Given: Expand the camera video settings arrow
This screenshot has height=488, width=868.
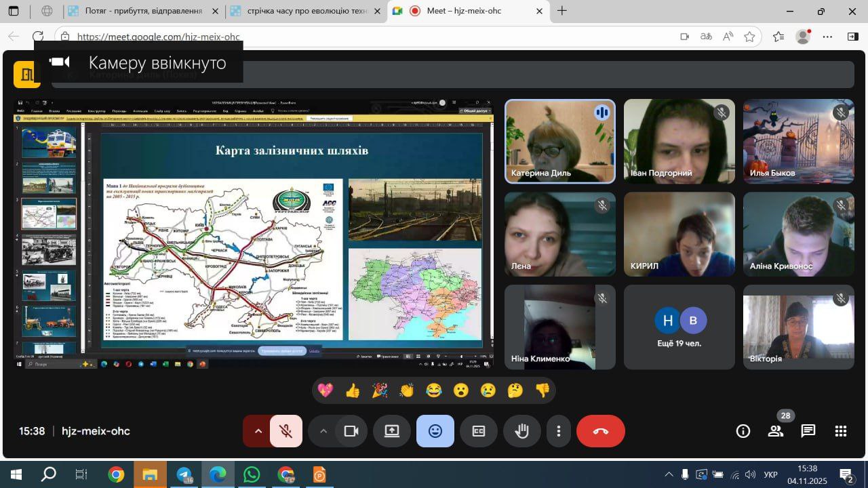Looking at the screenshot, I should click(x=323, y=431).
